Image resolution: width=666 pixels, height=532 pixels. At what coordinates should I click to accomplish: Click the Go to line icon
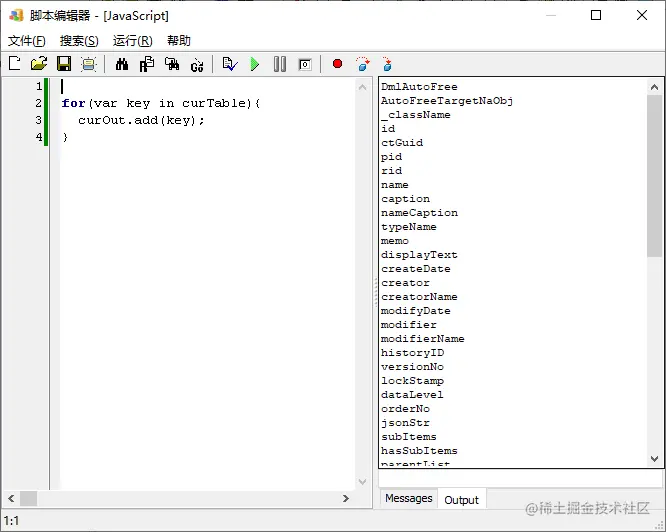197,64
